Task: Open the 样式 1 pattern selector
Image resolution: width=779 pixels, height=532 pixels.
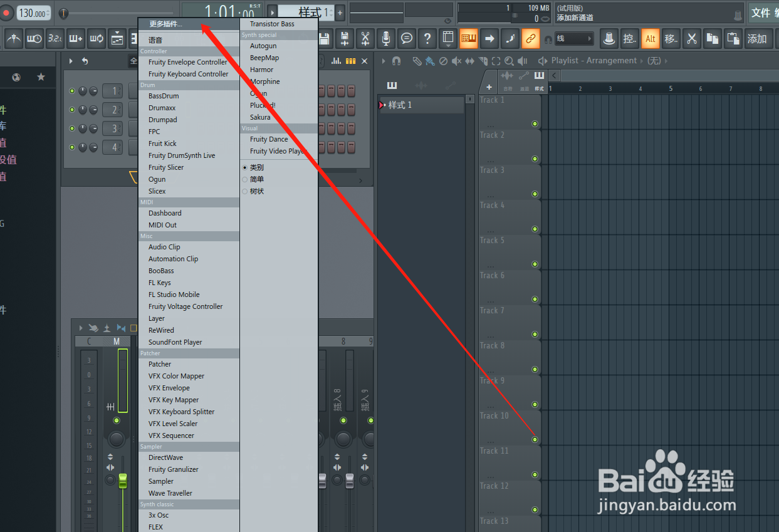Action: [x=306, y=13]
